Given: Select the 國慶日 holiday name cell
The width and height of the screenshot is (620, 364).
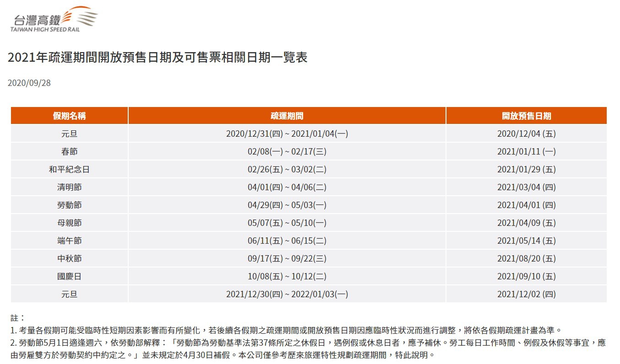Looking at the screenshot, I should (70, 276).
